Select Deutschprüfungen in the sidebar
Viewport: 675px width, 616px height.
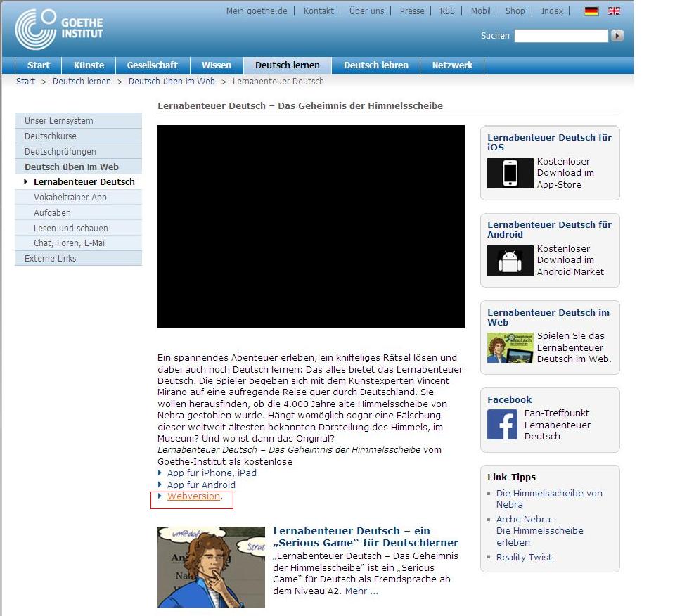pyautogui.click(x=78, y=151)
